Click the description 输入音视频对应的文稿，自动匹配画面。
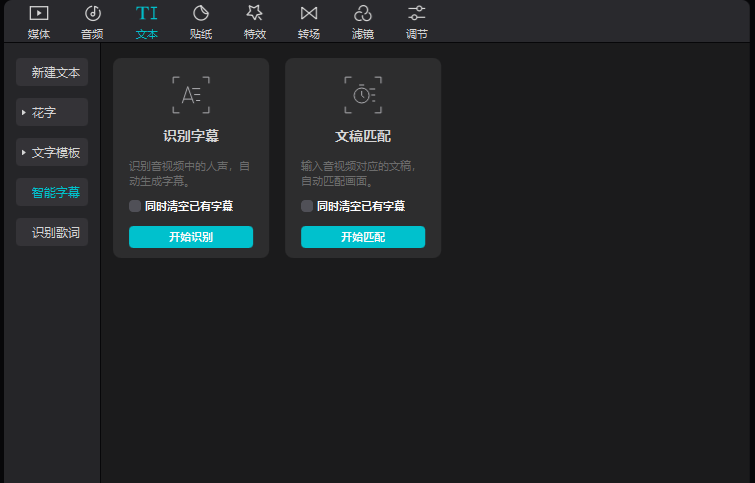755x483 pixels. [358, 173]
